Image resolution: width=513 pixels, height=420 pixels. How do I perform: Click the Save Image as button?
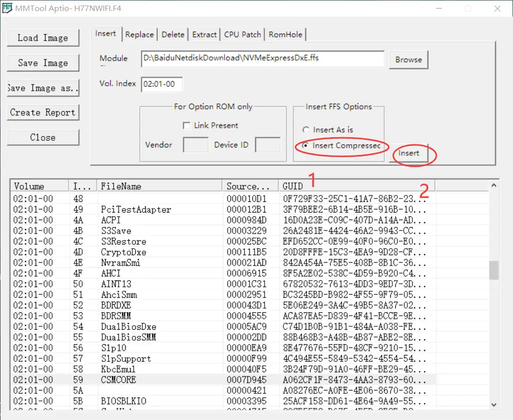pos(43,88)
